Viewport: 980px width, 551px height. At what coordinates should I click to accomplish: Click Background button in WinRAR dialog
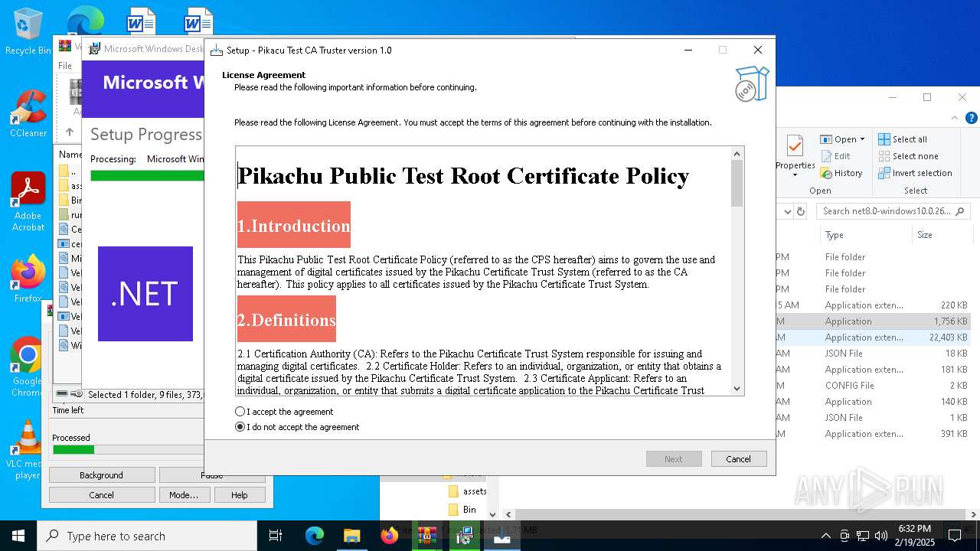pos(102,475)
